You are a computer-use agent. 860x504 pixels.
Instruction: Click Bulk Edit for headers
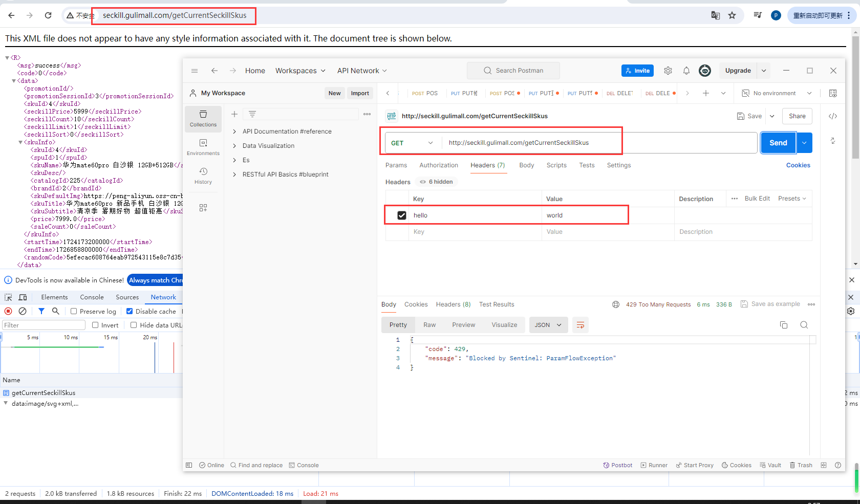pos(757,199)
